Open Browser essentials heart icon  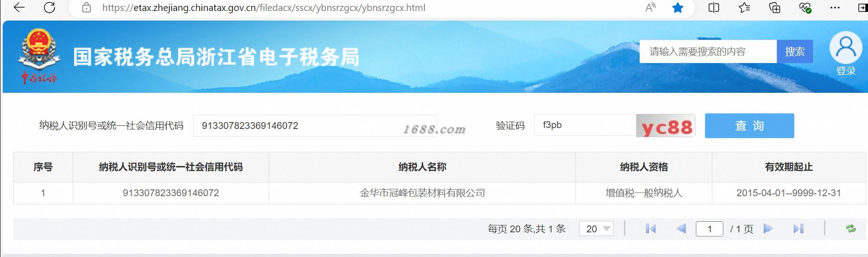805,7
